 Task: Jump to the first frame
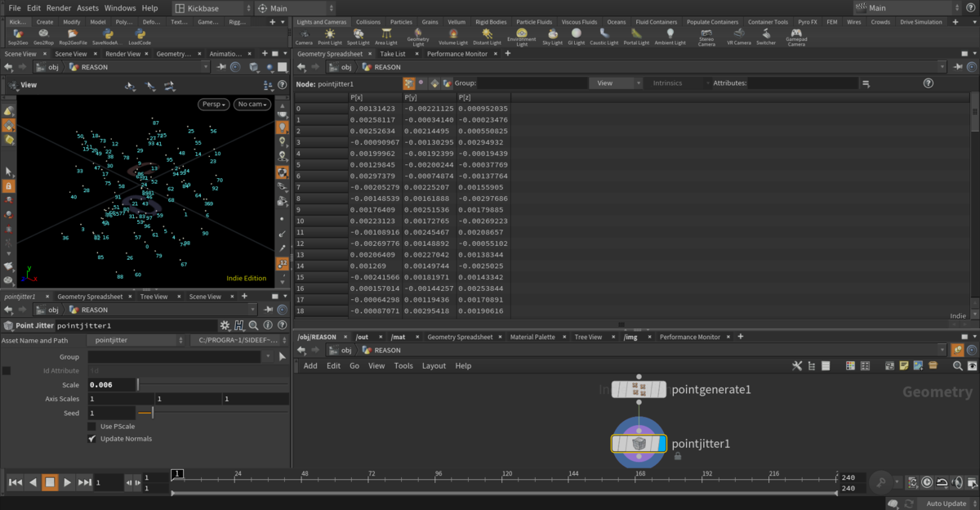[x=15, y=482]
